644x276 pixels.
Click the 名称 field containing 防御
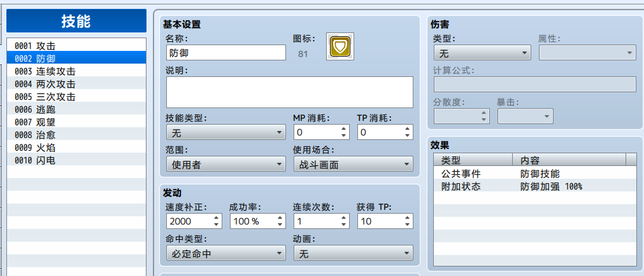(226, 53)
